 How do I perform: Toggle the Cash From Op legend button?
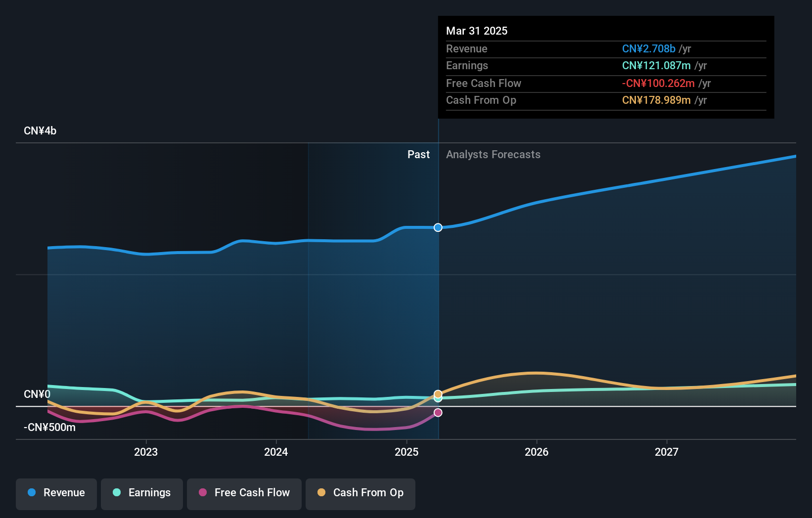point(361,494)
